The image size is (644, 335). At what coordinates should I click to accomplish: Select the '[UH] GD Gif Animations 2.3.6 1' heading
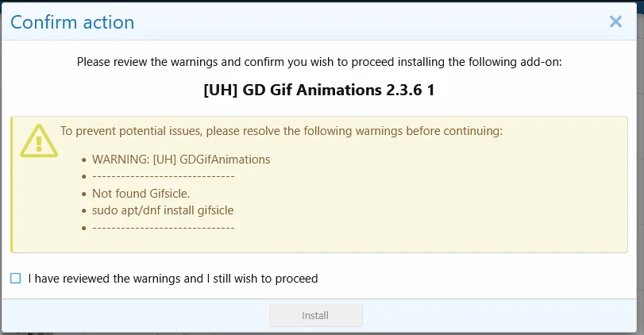[319, 90]
